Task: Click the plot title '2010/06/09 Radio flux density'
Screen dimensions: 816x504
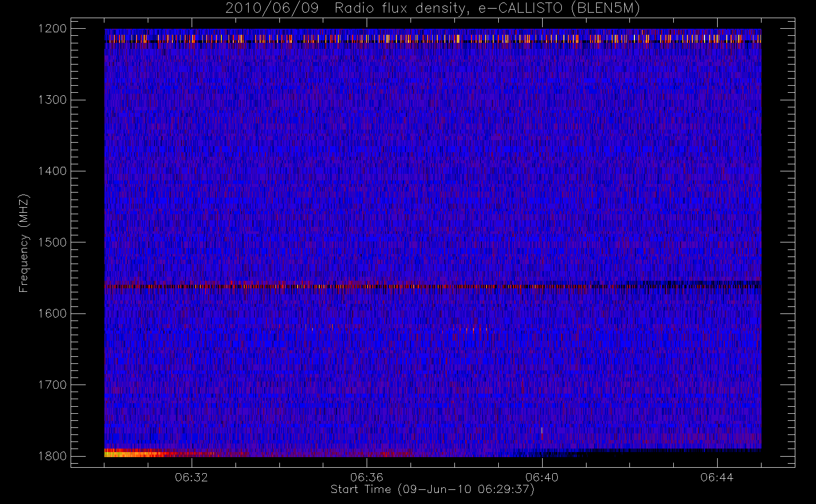Action: 432,8
